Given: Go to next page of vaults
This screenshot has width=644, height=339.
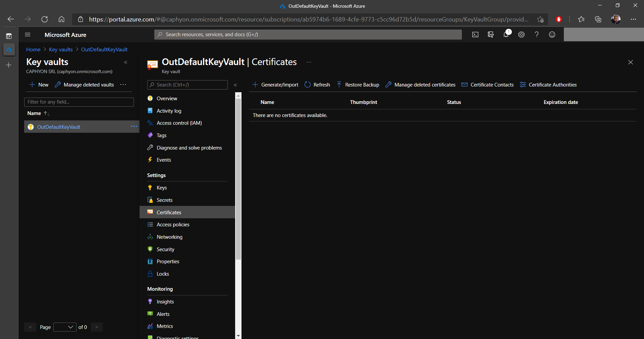Looking at the screenshot, I should [97, 327].
